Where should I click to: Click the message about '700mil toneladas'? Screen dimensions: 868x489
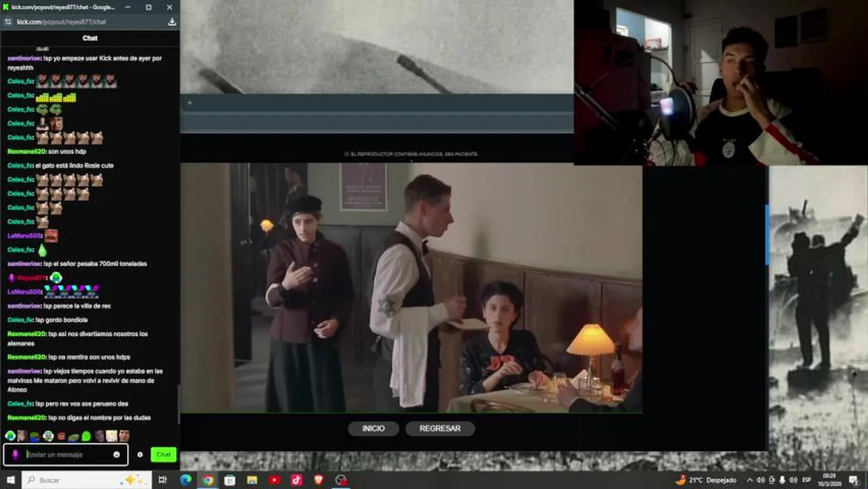(x=94, y=264)
